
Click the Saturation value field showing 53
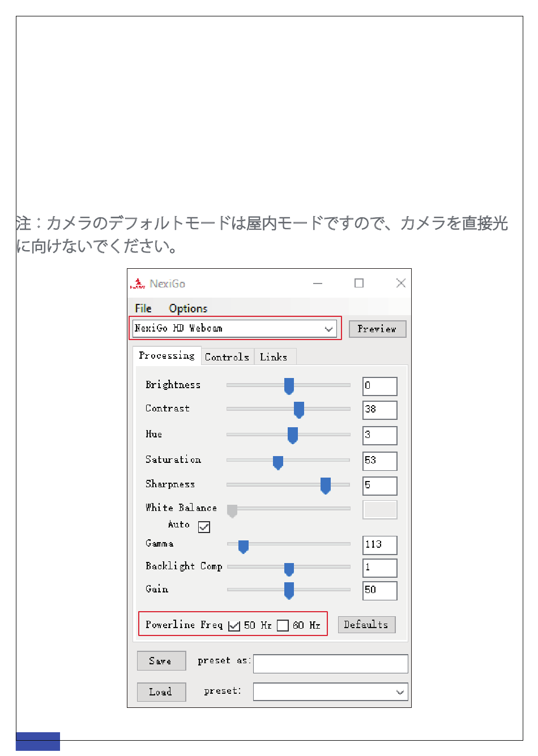[380, 461]
